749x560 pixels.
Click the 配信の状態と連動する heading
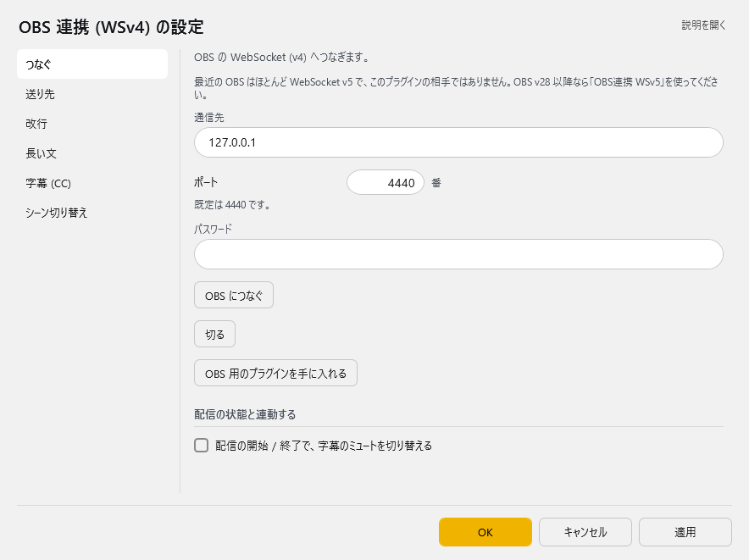(245, 414)
